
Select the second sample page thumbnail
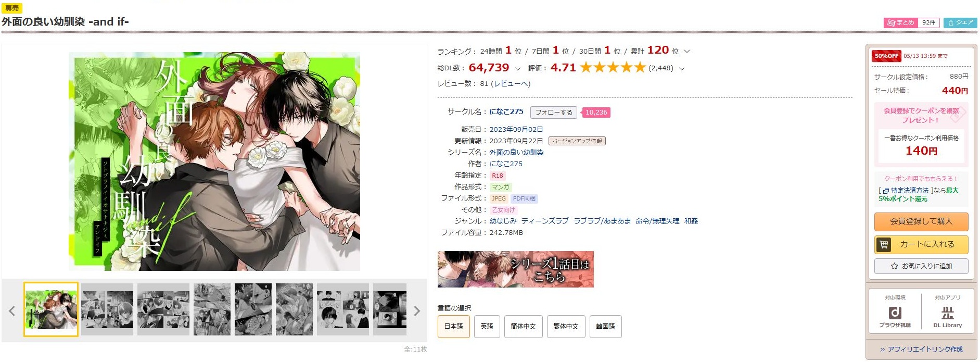107,309
